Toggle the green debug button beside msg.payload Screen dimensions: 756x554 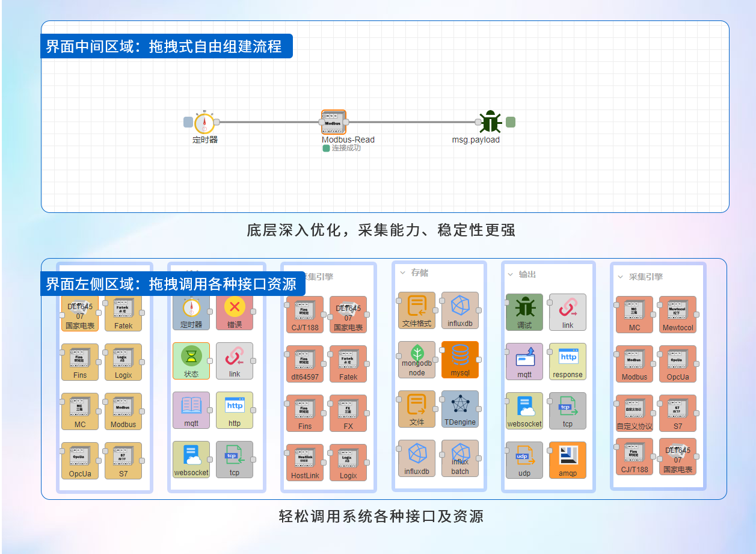tap(511, 122)
